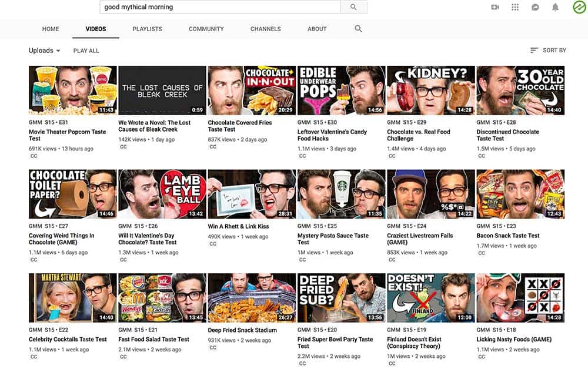The width and height of the screenshot is (588, 369).
Task: Click CC badge under Win A Rhett & Link Kiss
Action: pyautogui.click(x=213, y=244)
